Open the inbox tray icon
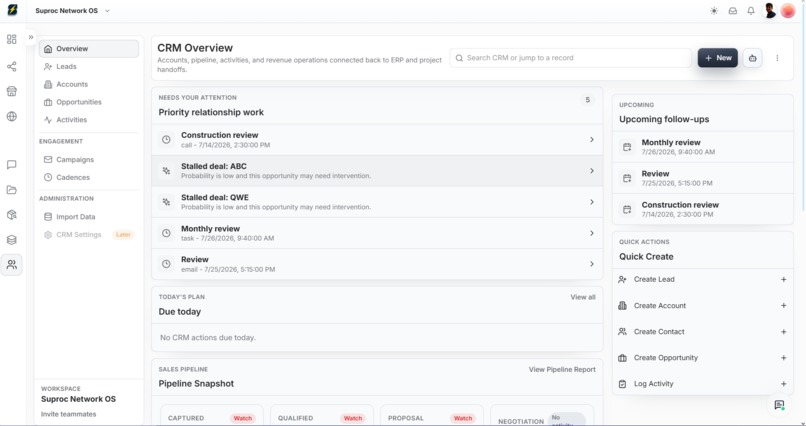Image resolution: width=806 pixels, height=426 pixels. (732, 11)
